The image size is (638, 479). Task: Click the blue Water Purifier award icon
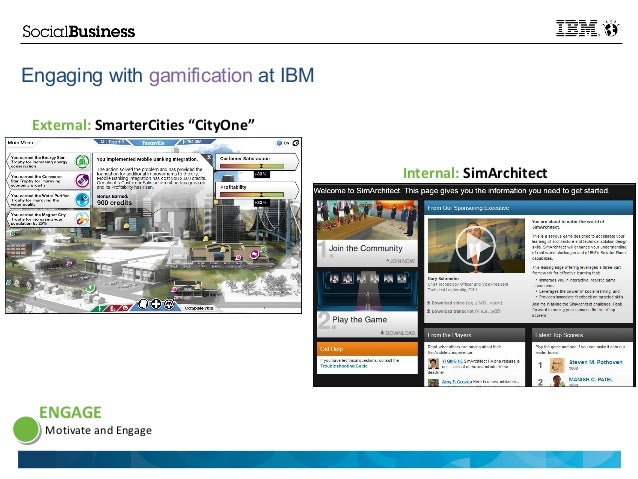coord(83,199)
